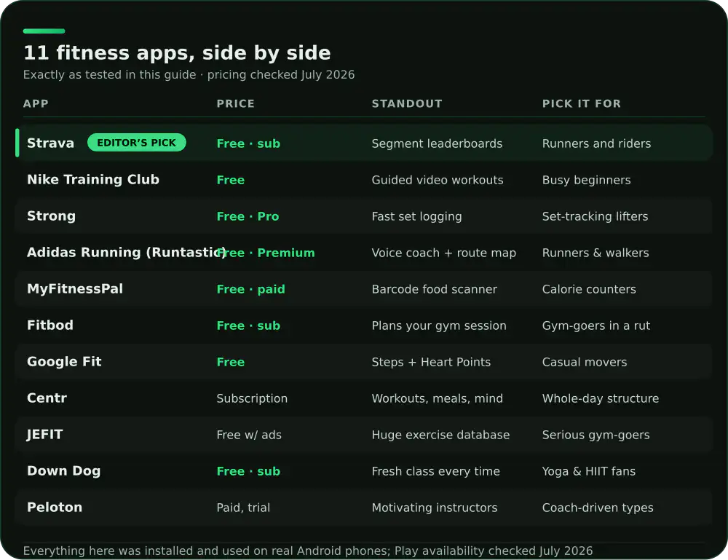Click the PICK IT FOR column header
This screenshot has height=560, width=728.
(581, 103)
